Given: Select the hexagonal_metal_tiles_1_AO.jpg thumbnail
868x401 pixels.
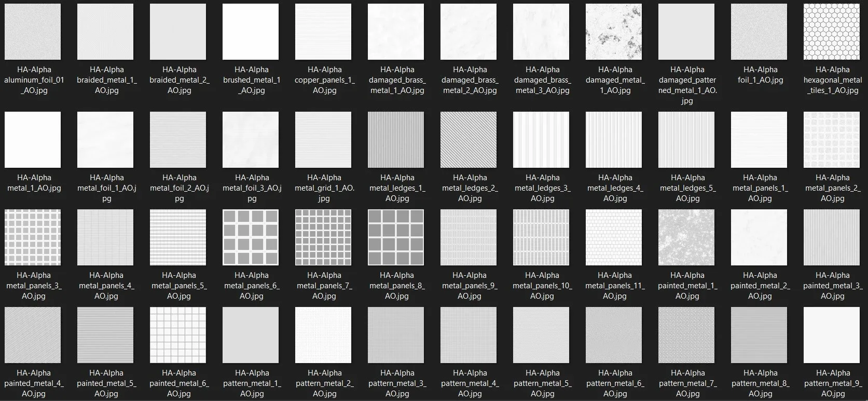Looking at the screenshot, I should click(832, 32).
